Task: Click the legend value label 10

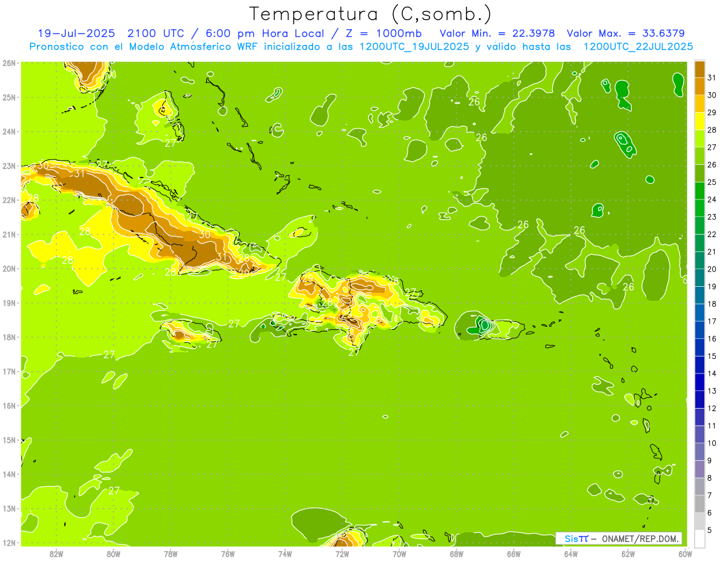Action: pyautogui.click(x=712, y=443)
